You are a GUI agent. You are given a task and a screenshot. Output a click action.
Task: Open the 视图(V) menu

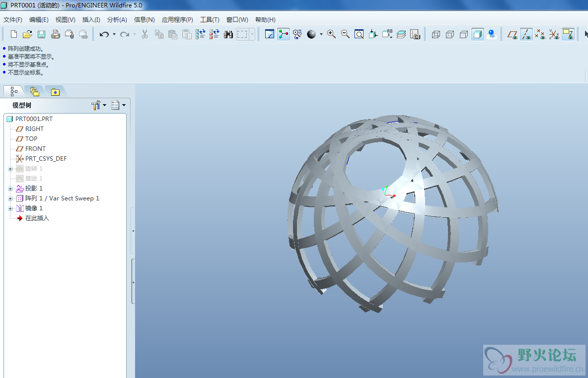65,20
